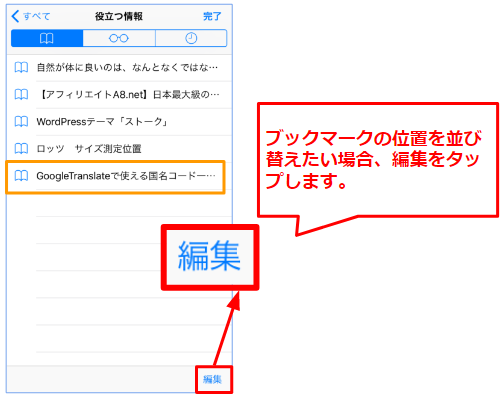Tap 完了 to close bookmarks

click(212, 16)
